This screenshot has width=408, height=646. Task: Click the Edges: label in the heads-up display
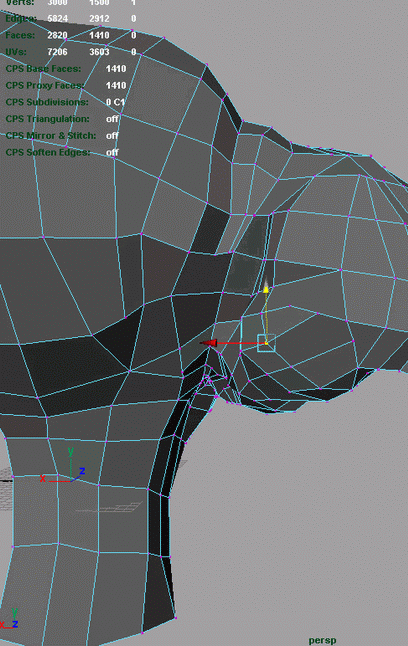point(21,19)
